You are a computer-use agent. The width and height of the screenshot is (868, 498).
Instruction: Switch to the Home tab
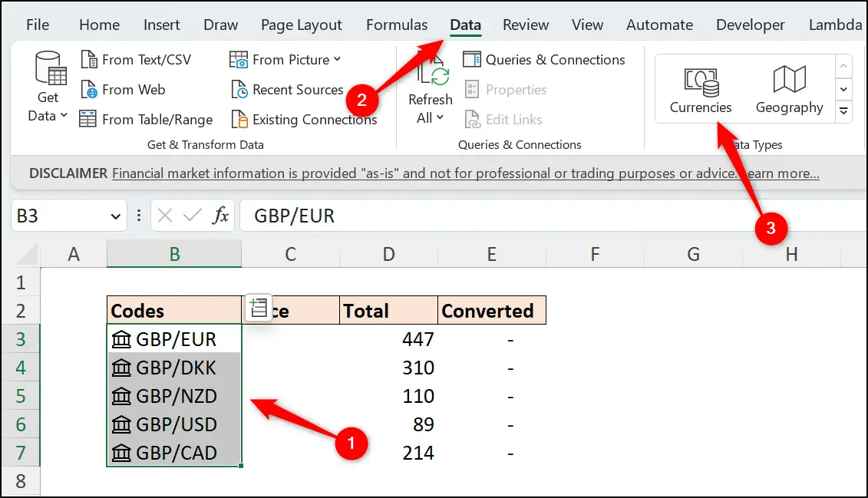pos(99,25)
